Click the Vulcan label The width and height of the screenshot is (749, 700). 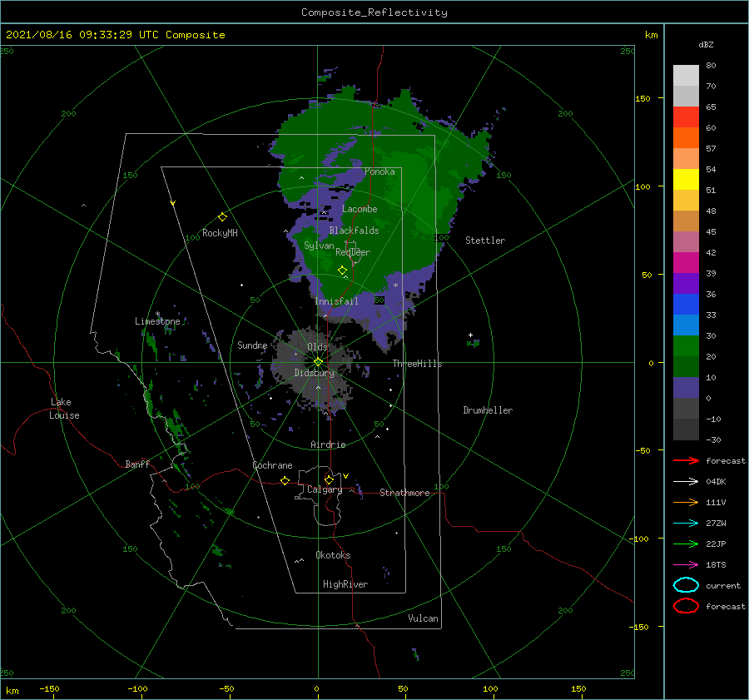423,618
